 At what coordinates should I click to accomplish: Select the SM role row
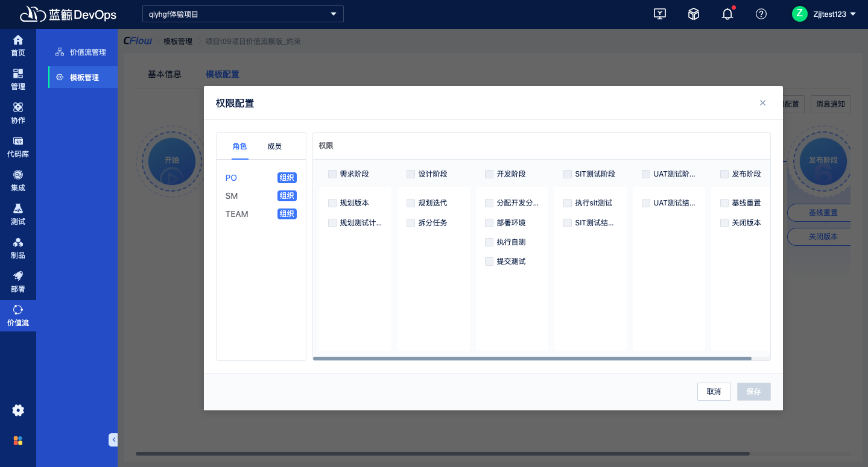[261, 196]
